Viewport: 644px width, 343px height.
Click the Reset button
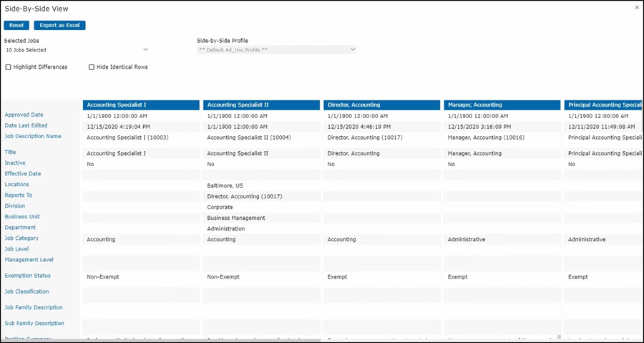coord(16,25)
